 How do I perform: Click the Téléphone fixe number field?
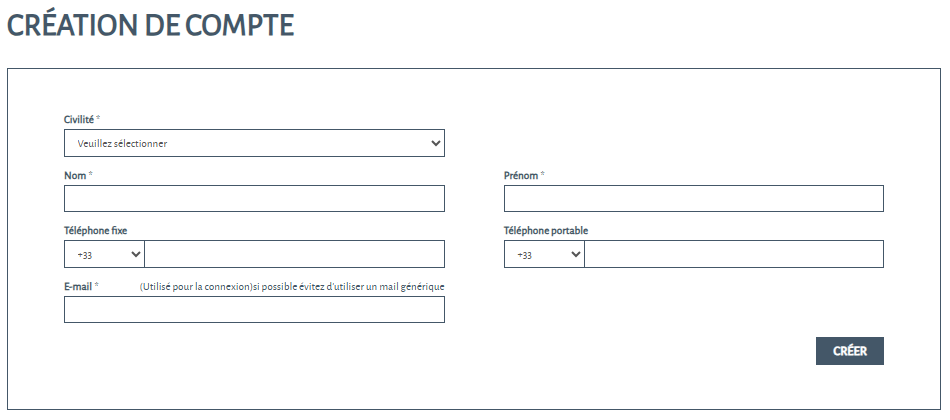click(x=294, y=255)
